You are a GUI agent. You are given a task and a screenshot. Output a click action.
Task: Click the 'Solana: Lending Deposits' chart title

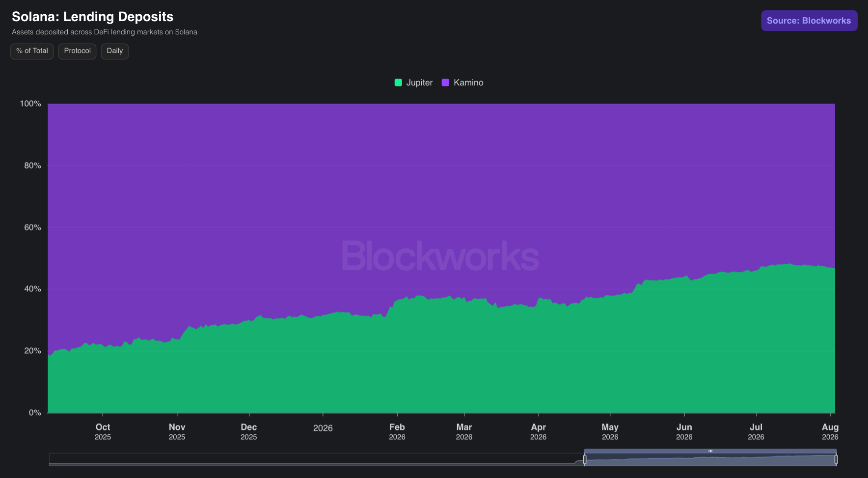pyautogui.click(x=93, y=17)
